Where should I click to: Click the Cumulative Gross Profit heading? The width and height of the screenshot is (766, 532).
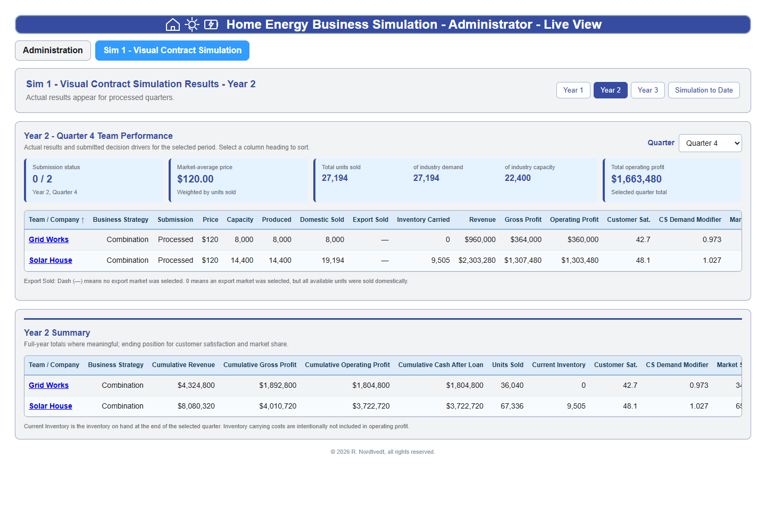(x=260, y=365)
